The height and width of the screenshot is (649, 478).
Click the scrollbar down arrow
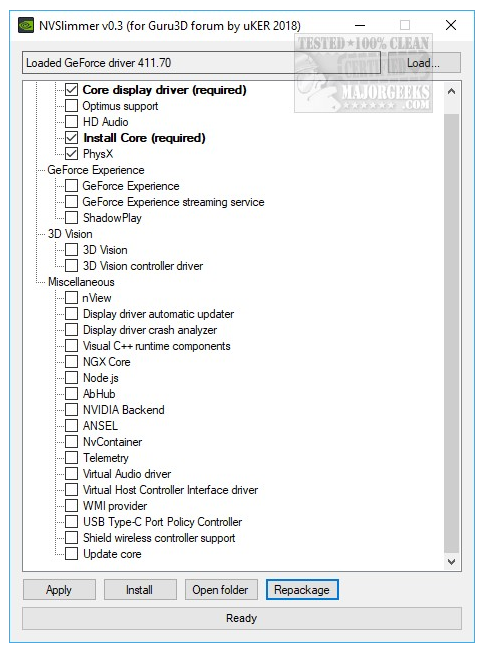(x=452, y=561)
